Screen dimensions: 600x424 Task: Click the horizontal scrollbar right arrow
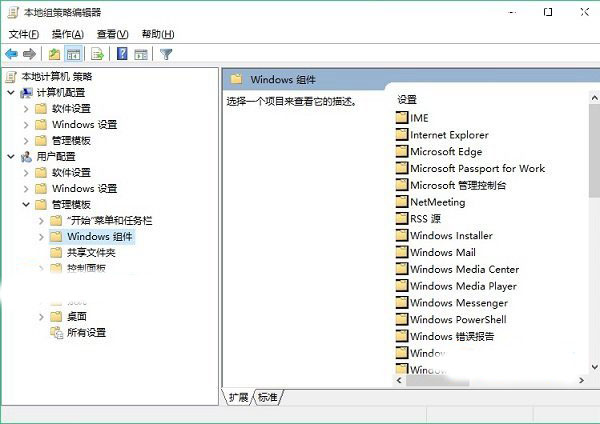[x=582, y=380]
